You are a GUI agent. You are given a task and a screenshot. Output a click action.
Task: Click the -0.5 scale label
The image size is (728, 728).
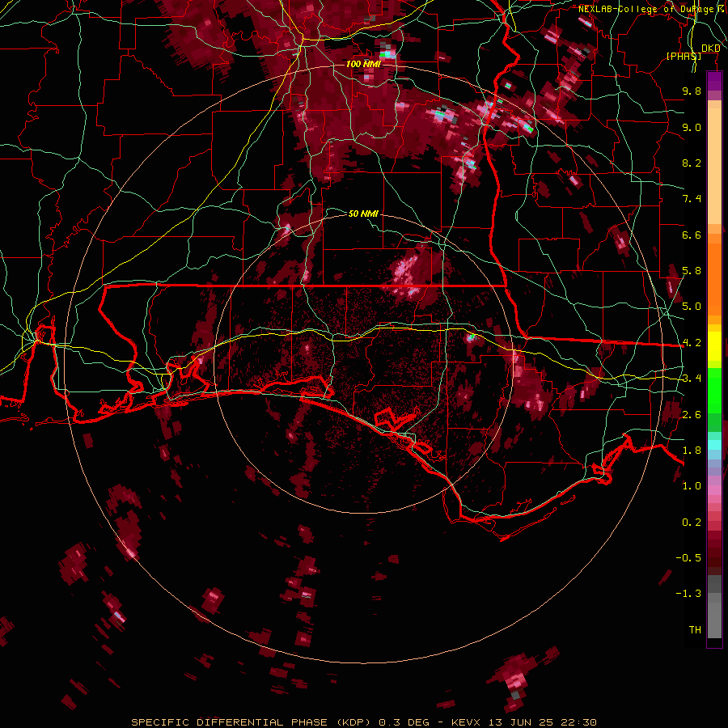pos(688,558)
